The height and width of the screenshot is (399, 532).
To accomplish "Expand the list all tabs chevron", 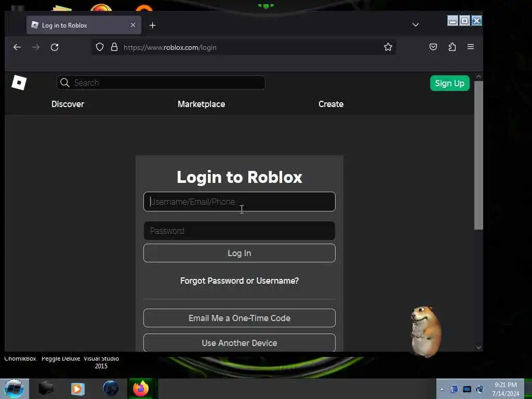I will pos(415,25).
